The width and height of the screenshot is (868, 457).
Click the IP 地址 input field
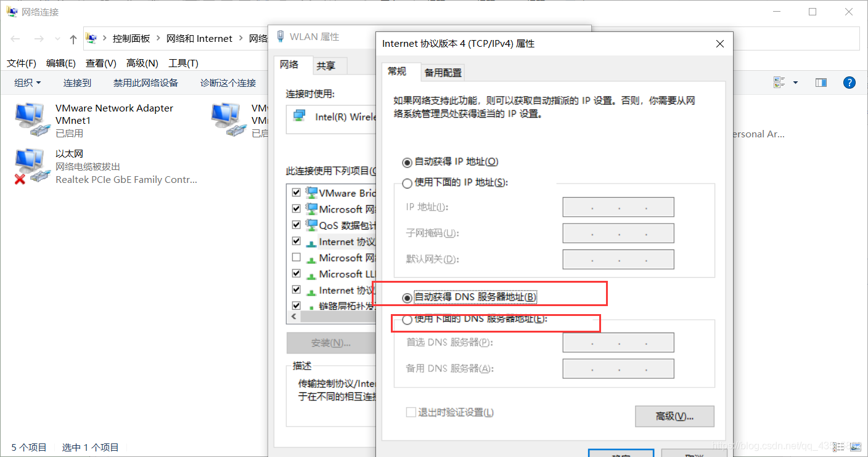(618, 207)
